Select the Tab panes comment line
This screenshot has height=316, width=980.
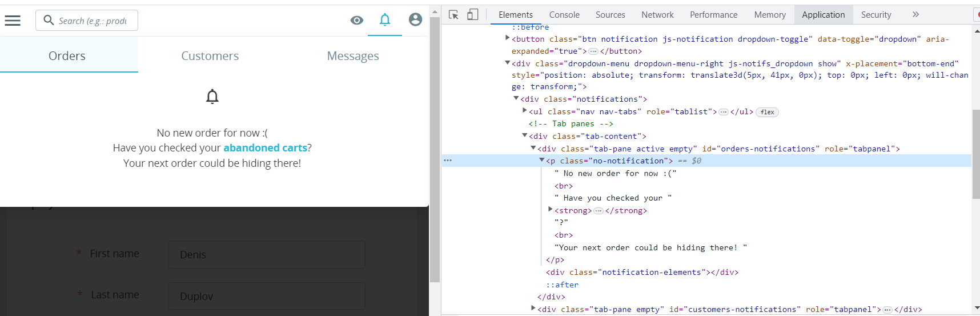point(571,123)
